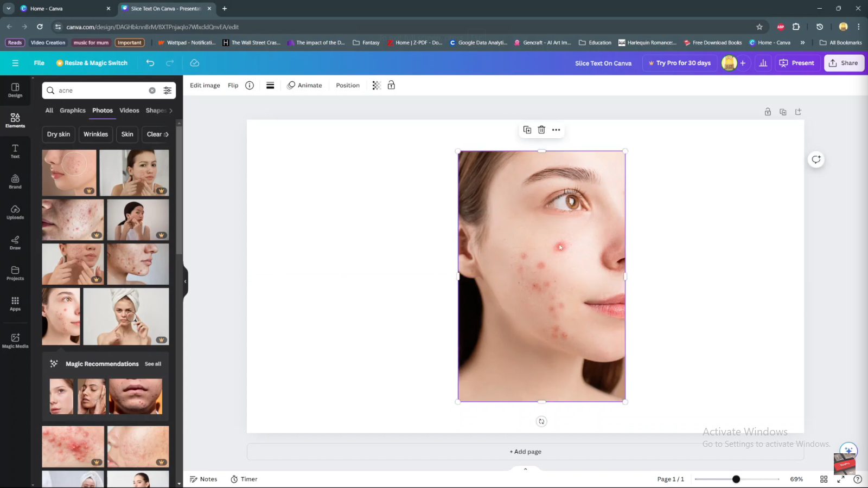Show more suggestion chips arrow
This screenshot has width=868, height=488.
point(166,134)
